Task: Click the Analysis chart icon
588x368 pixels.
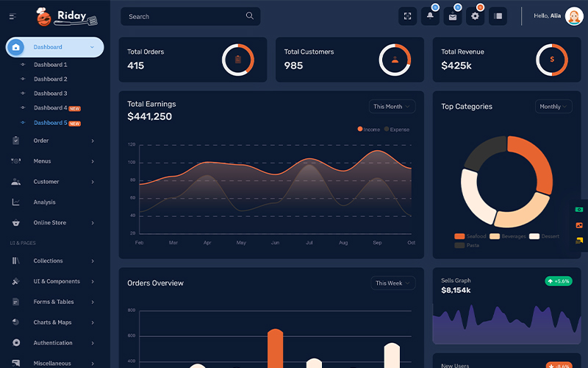Action: (15, 202)
